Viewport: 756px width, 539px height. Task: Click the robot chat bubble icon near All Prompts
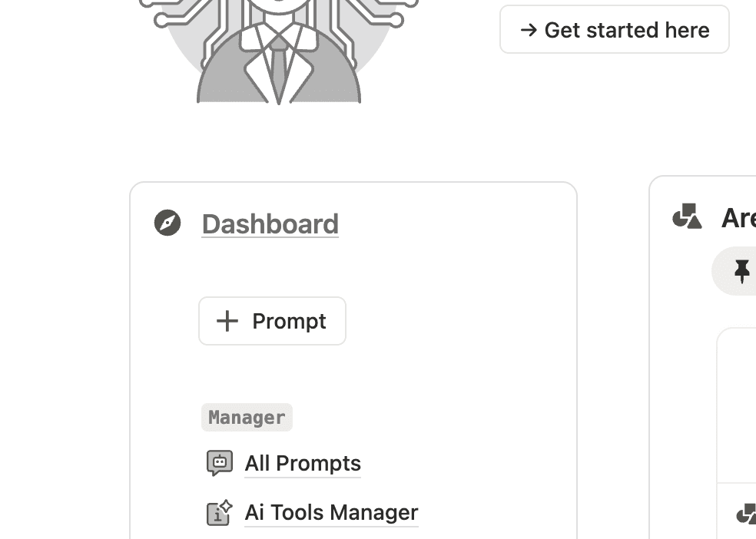[x=218, y=463]
